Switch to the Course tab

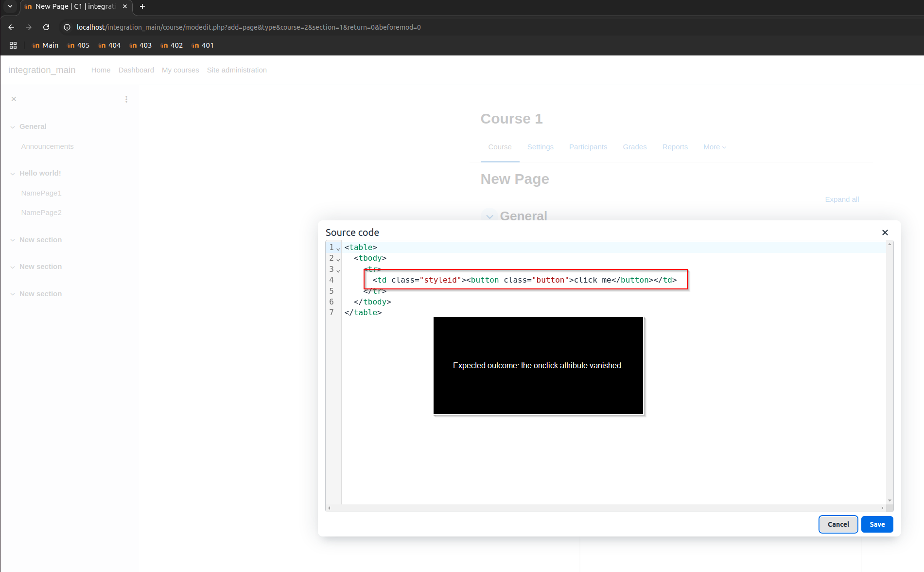pos(500,147)
